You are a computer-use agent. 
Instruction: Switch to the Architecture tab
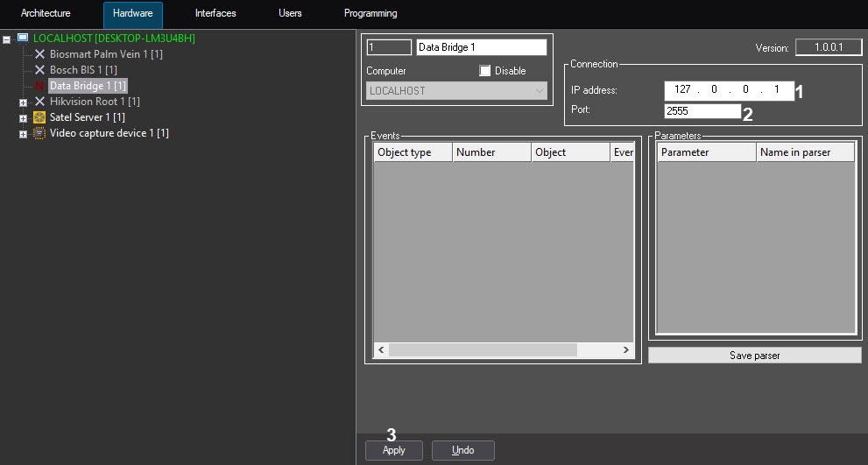(46, 14)
